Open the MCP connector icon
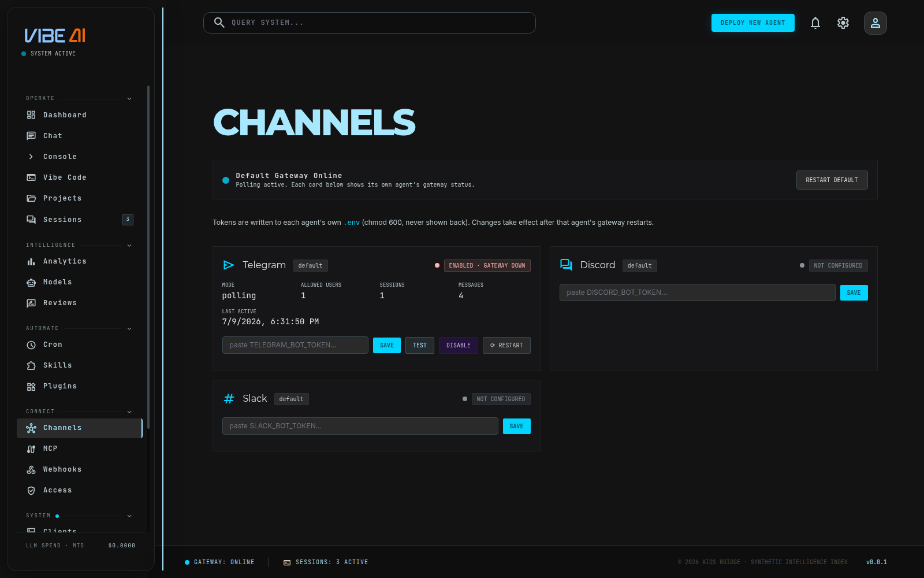This screenshot has height=578, width=924. (31, 449)
